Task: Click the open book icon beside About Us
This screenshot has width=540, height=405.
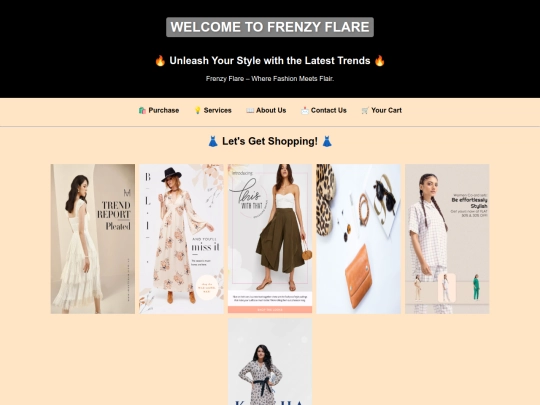Action: coord(250,111)
